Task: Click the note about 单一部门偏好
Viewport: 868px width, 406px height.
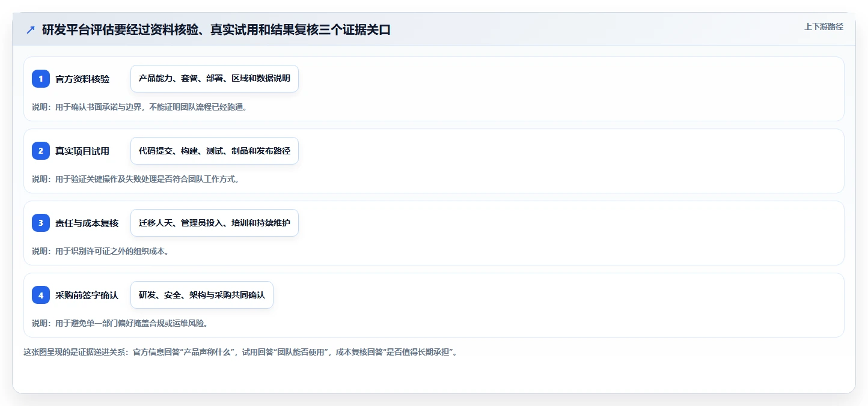Action: [x=120, y=323]
